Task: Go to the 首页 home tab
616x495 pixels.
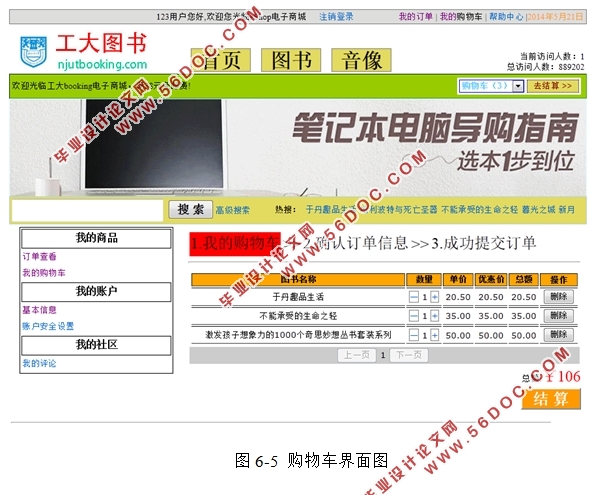Action: click(x=221, y=60)
